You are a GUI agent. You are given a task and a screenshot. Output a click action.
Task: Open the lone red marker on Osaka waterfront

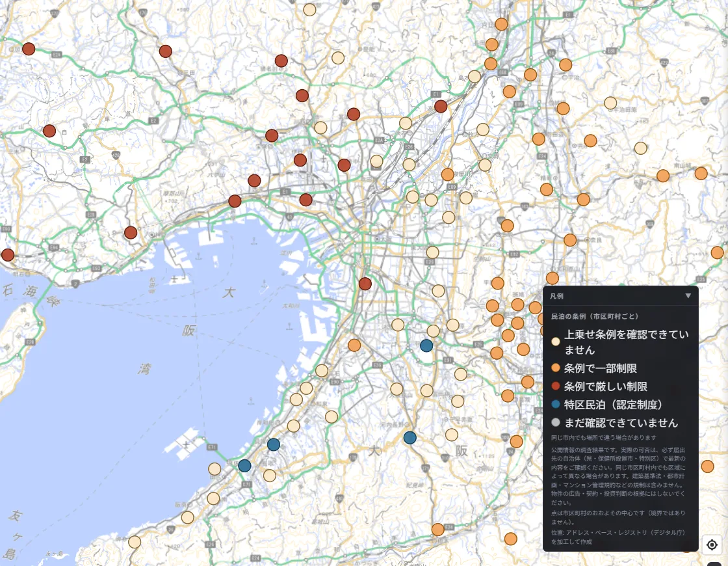click(x=365, y=284)
